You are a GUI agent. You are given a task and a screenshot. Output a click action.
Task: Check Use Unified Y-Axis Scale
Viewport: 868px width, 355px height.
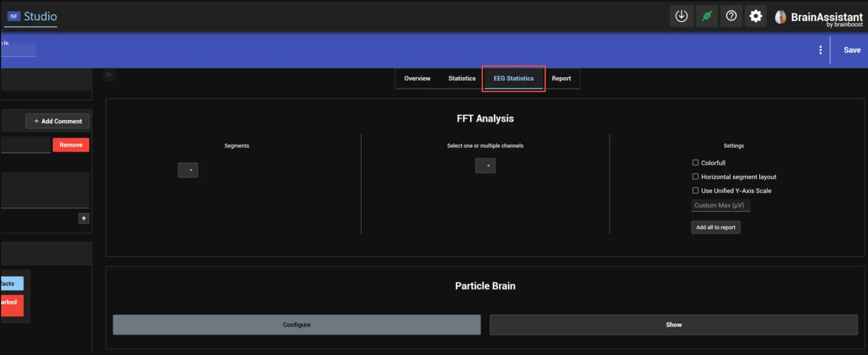pos(695,191)
